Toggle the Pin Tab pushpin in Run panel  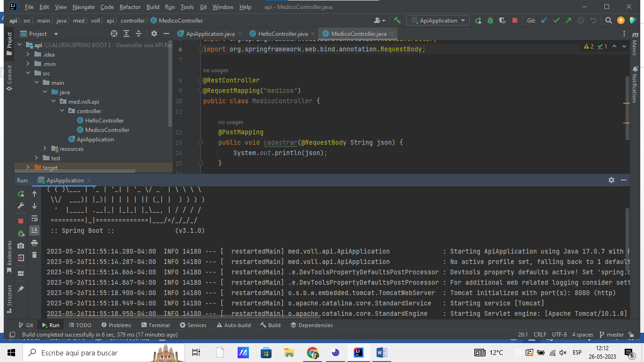coord(21,288)
